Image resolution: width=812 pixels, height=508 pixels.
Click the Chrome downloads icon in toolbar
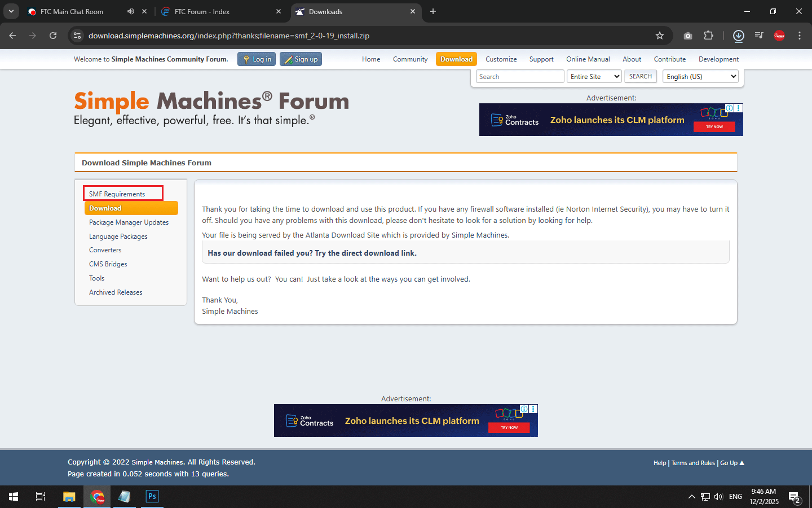click(738, 36)
